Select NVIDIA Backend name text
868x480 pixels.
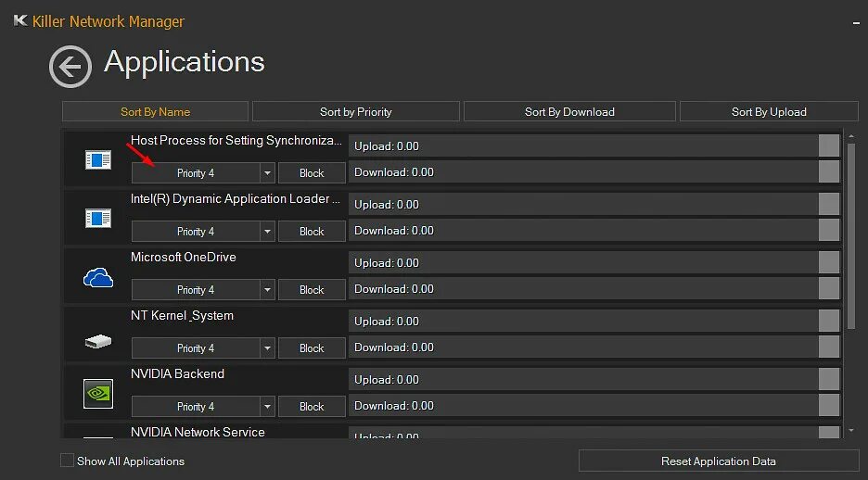[x=178, y=373]
